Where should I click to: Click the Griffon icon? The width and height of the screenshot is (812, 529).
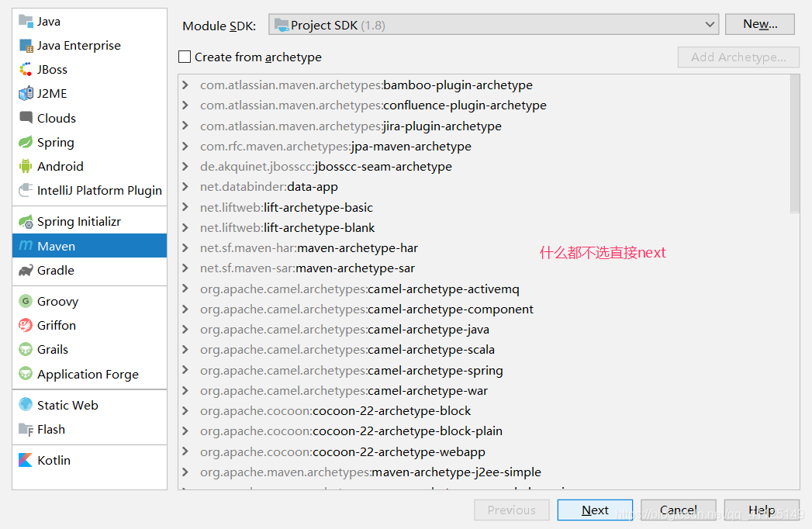click(x=26, y=325)
